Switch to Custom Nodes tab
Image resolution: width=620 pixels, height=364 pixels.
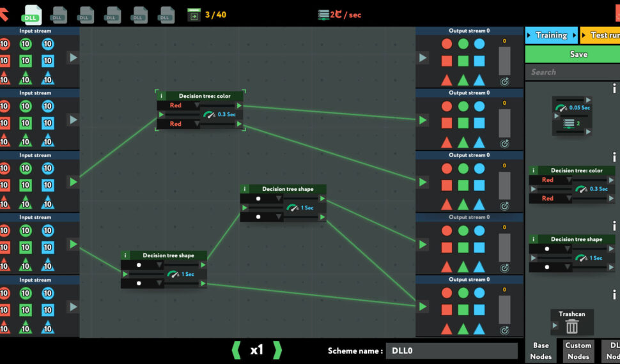pos(578,351)
